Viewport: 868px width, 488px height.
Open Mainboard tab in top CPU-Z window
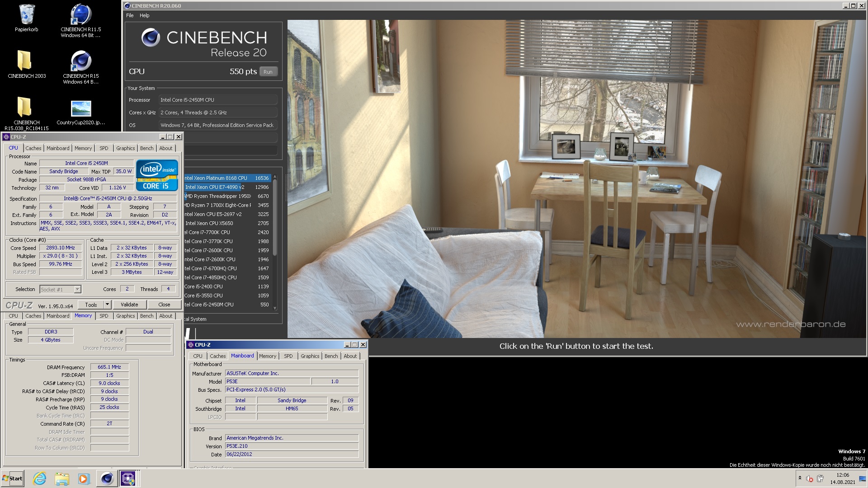pos(58,148)
